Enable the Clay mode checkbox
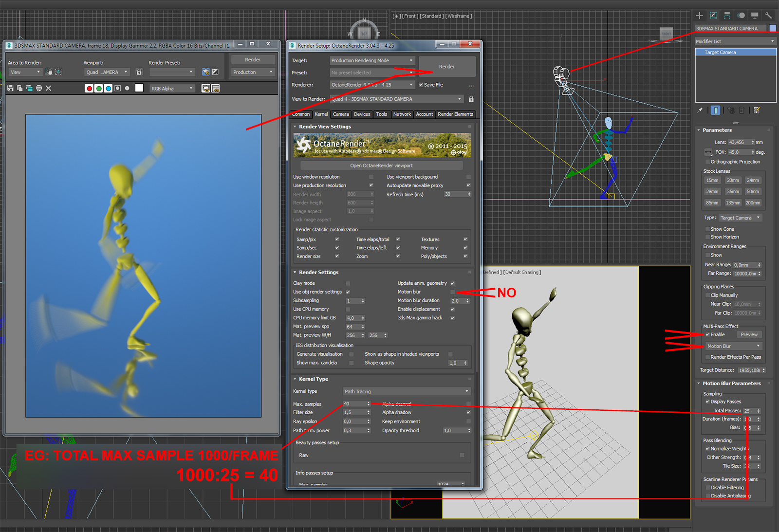 (x=348, y=283)
